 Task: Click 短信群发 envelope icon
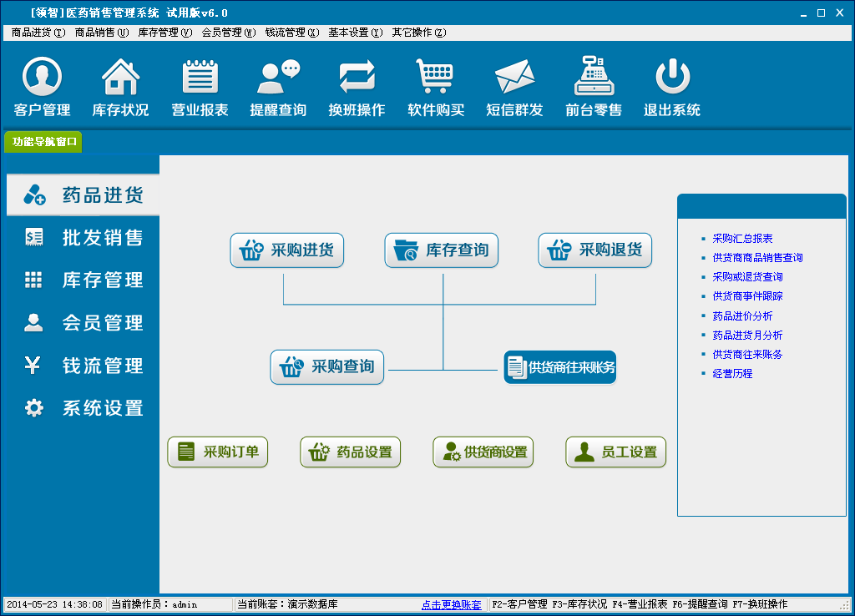pos(514,78)
